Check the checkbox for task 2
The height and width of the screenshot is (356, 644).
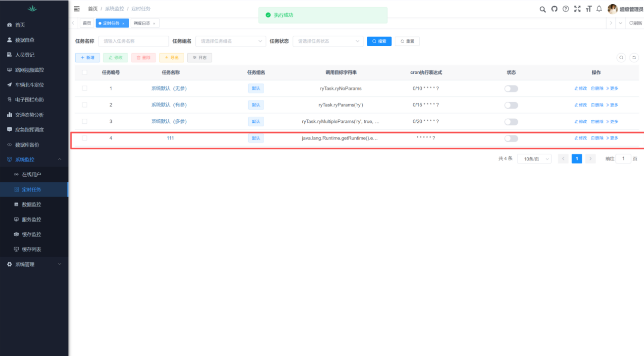(84, 105)
